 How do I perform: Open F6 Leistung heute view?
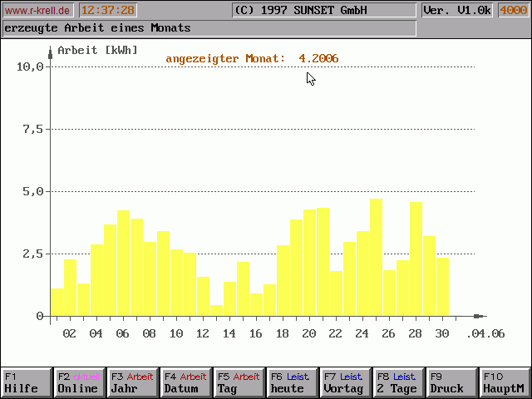pos(292,382)
